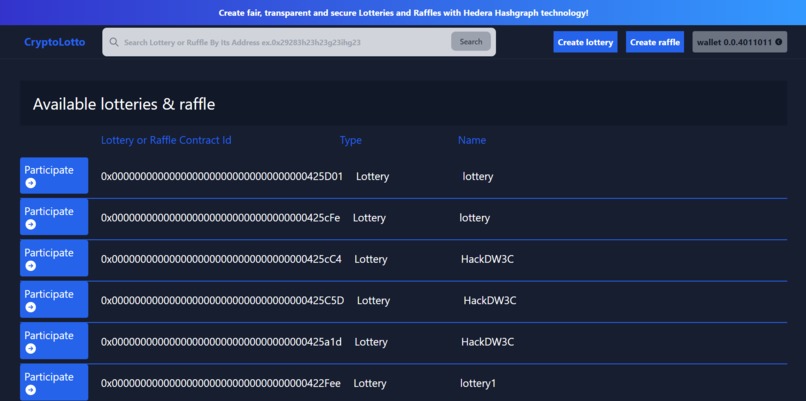Viewport: 806px width, 401px height.
Task: Click the arrow icon in Participate for 425D01
Action: (x=31, y=183)
